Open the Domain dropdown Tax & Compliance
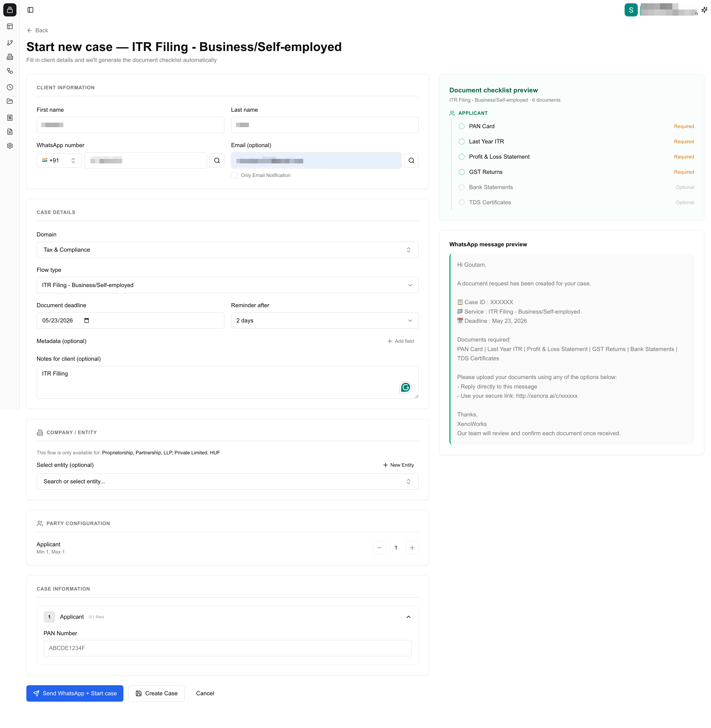Viewport: 711px width, 728px height. (x=227, y=250)
